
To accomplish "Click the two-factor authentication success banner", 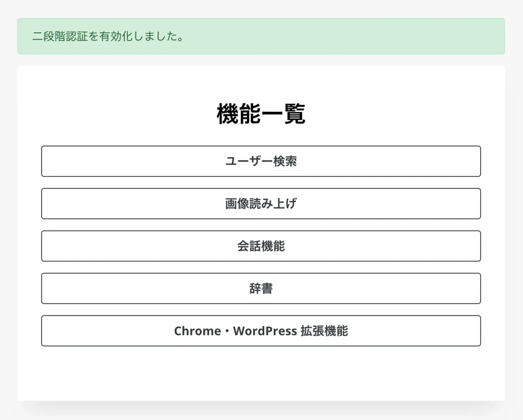I will pos(260,36).
